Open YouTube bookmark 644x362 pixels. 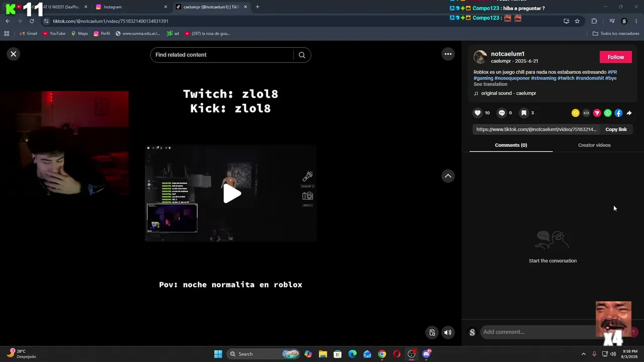(x=54, y=34)
